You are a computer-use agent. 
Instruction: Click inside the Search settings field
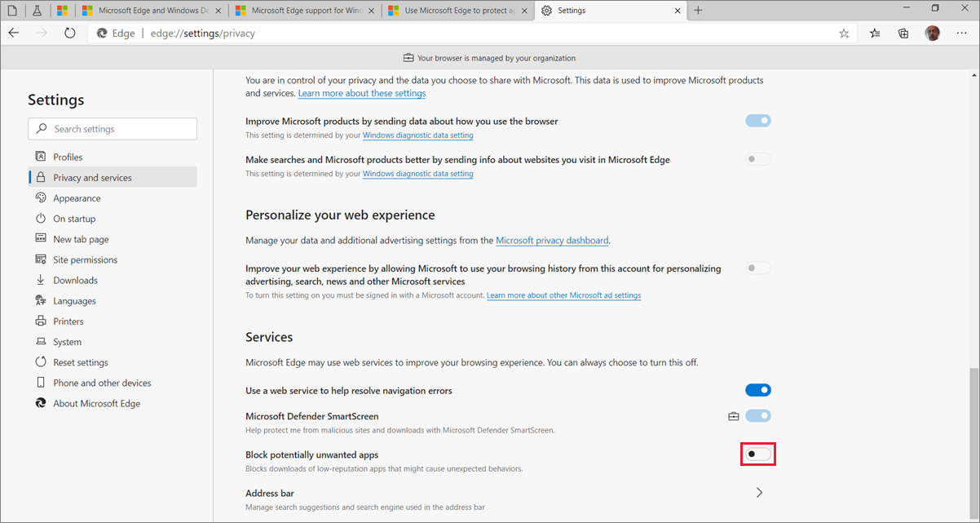(112, 128)
